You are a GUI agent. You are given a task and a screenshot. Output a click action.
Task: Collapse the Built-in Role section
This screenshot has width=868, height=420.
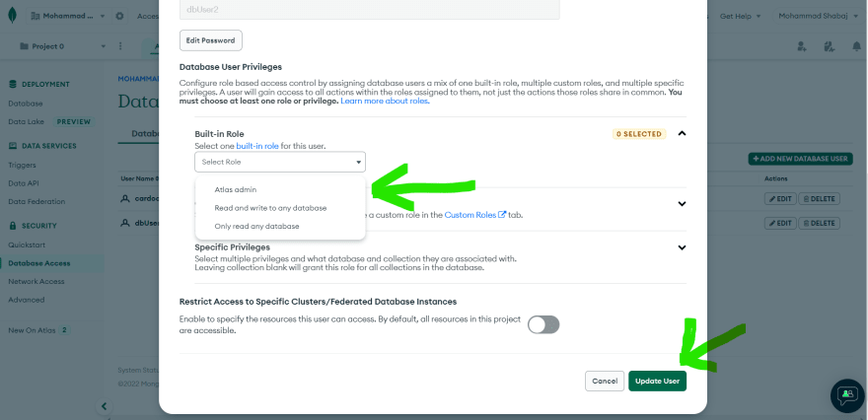click(682, 133)
